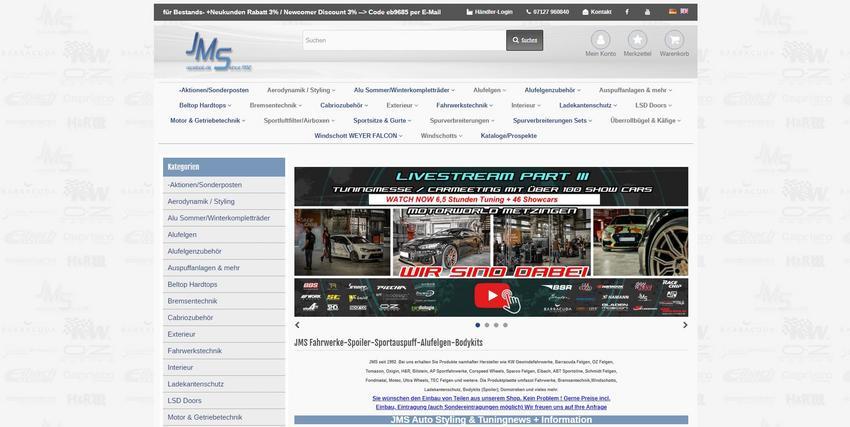Open Alufelgenzubehör in sidebar categories
The height and width of the screenshot is (427, 850).
[224, 251]
